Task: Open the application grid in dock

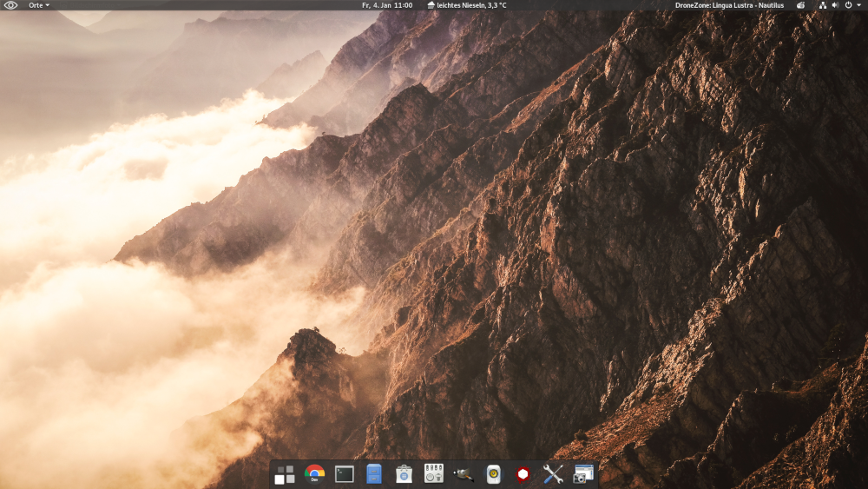Action: point(285,474)
